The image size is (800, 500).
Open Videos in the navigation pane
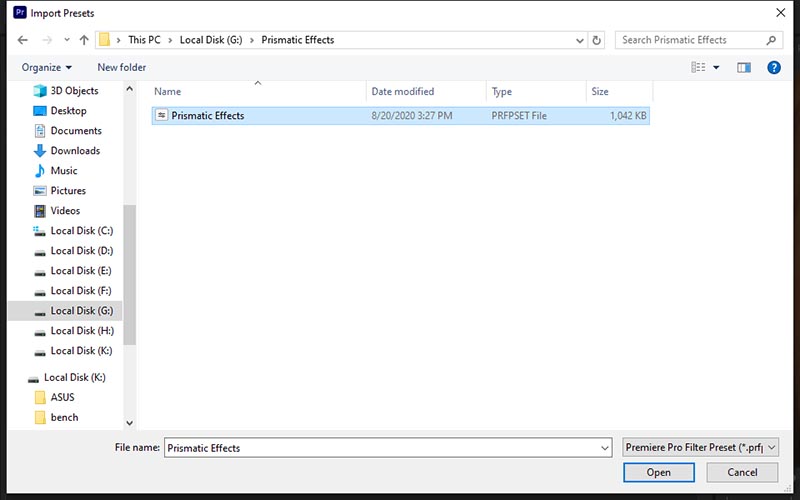coord(65,211)
